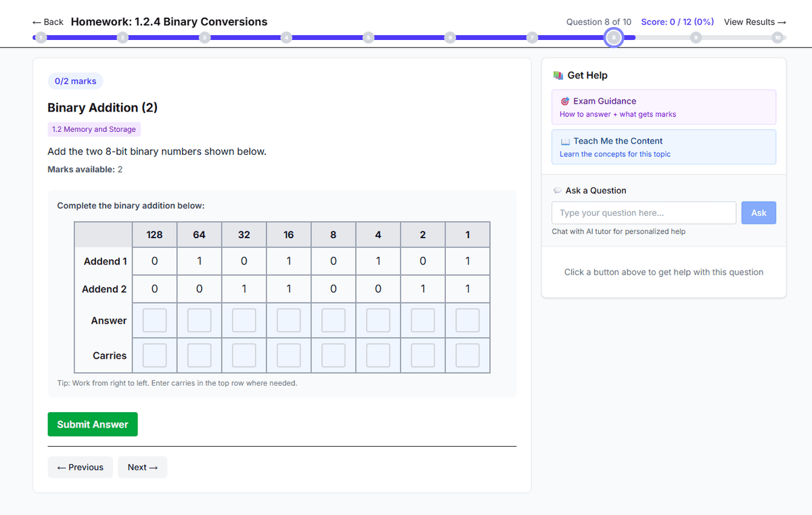
Task: Click the Get Help books icon
Action: (x=558, y=75)
